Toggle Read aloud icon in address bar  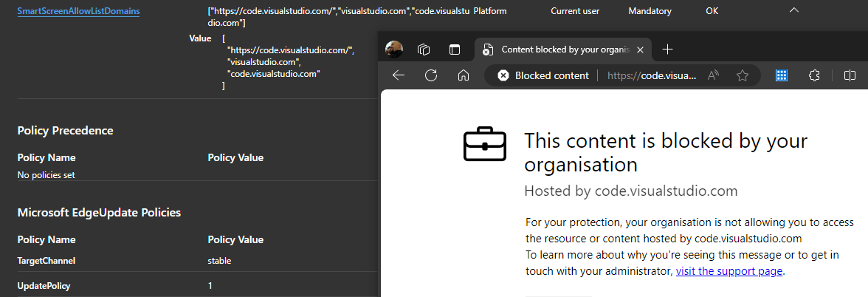(714, 75)
